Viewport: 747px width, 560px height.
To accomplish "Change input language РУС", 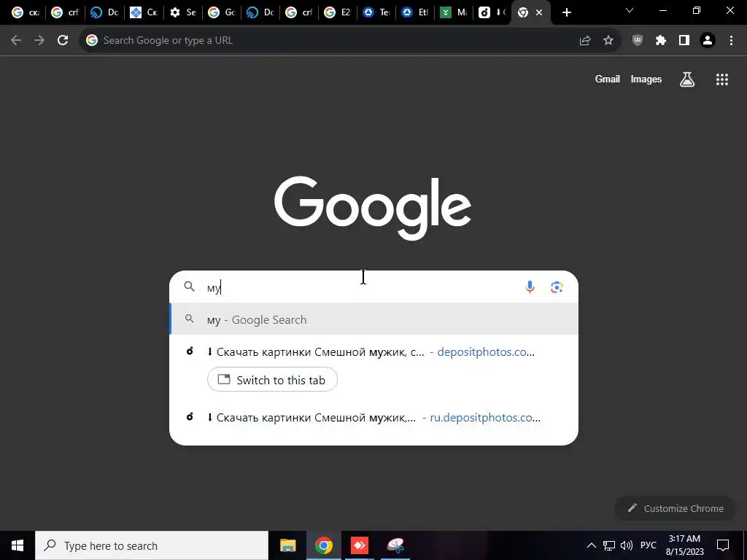I will [x=648, y=545].
